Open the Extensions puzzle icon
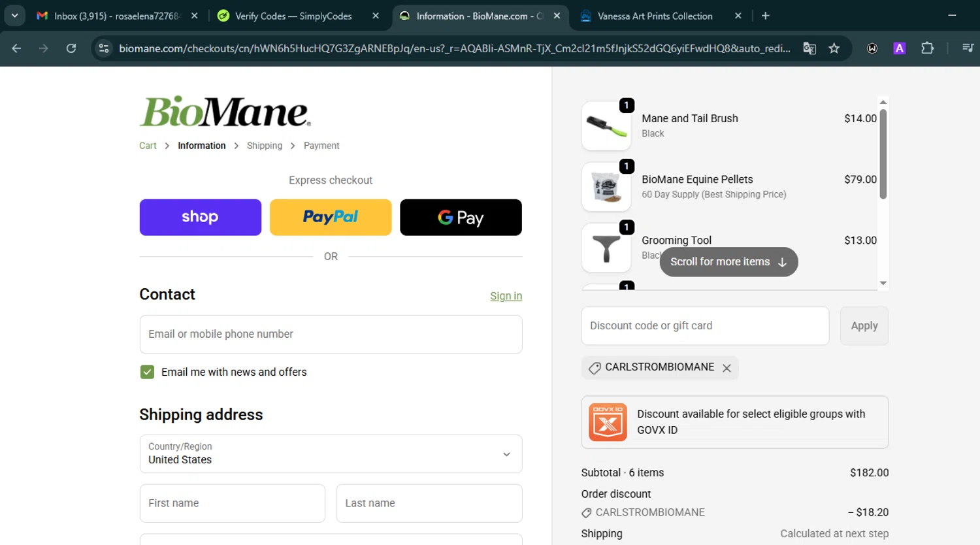The image size is (980, 545). coord(927,48)
